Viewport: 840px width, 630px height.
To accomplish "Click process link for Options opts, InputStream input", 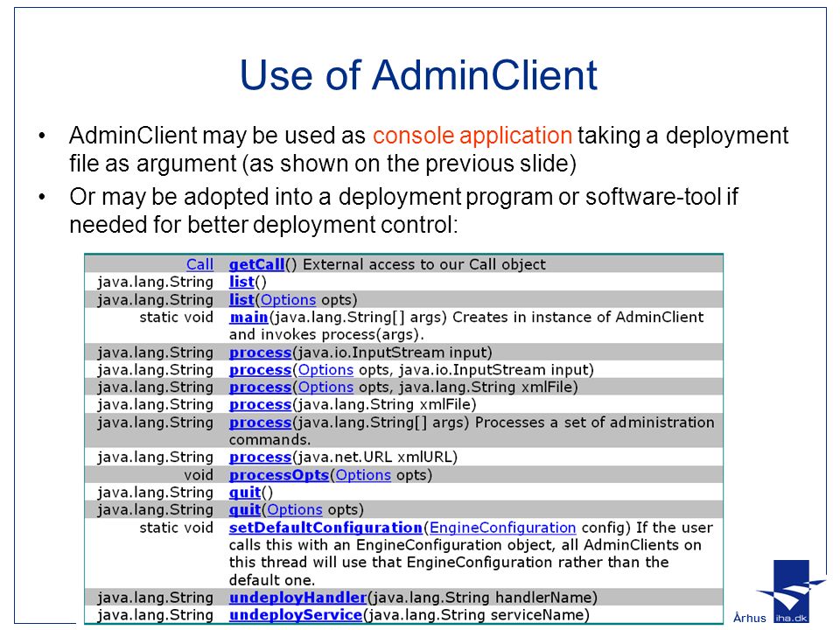I will pos(261,370).
